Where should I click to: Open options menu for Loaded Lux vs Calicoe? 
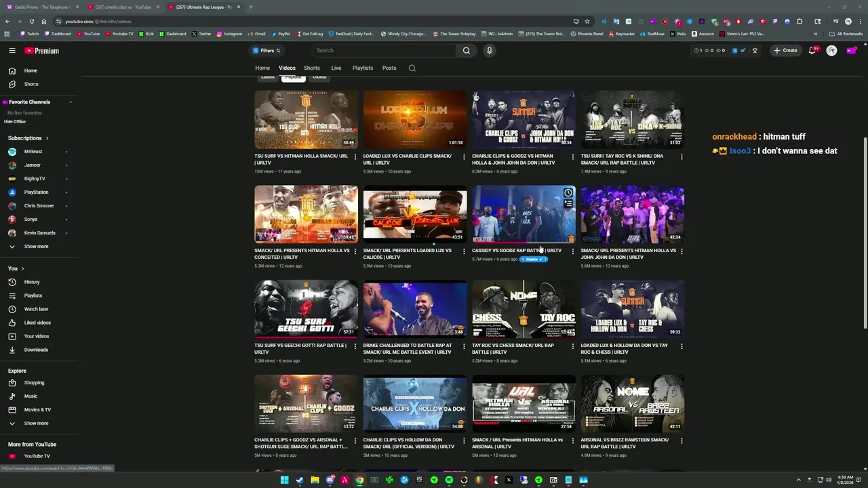(x=464, y=251)
